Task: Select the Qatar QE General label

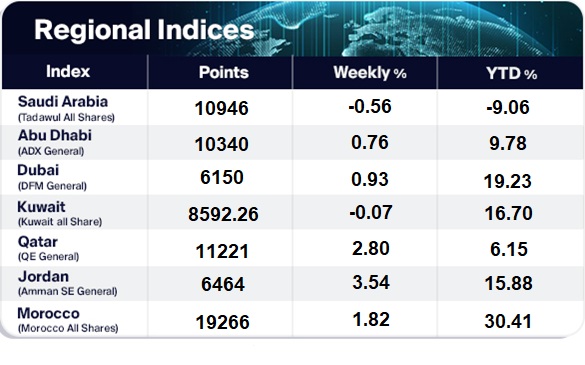Action: 48,248
